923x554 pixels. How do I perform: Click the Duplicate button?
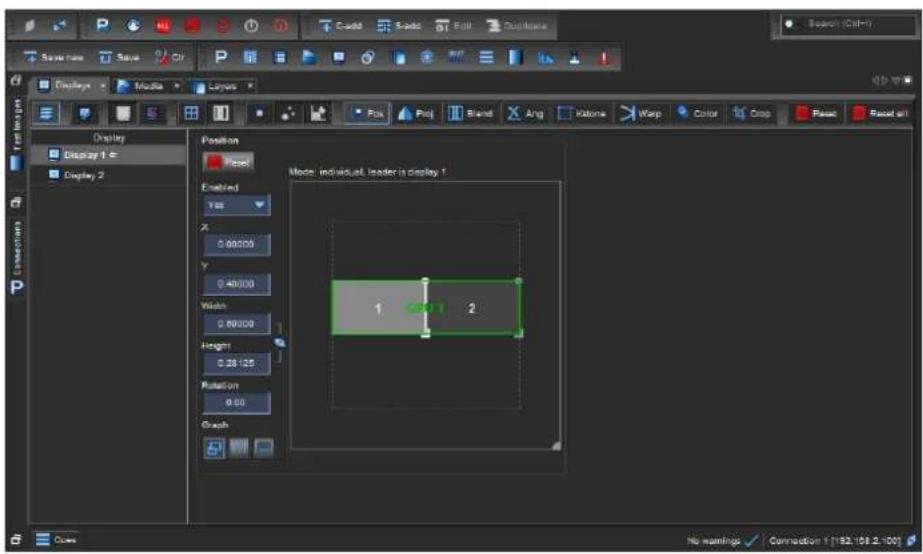click(x=517, y=26)
